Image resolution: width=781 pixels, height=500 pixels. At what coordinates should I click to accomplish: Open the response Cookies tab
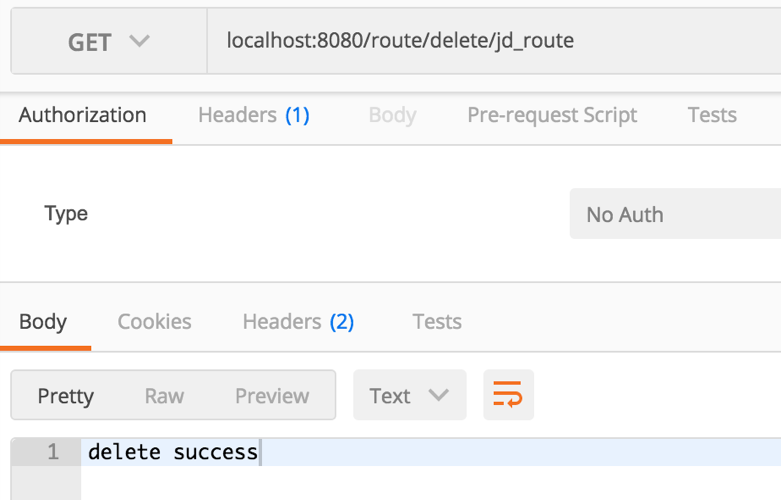click(x=154, y=322)
